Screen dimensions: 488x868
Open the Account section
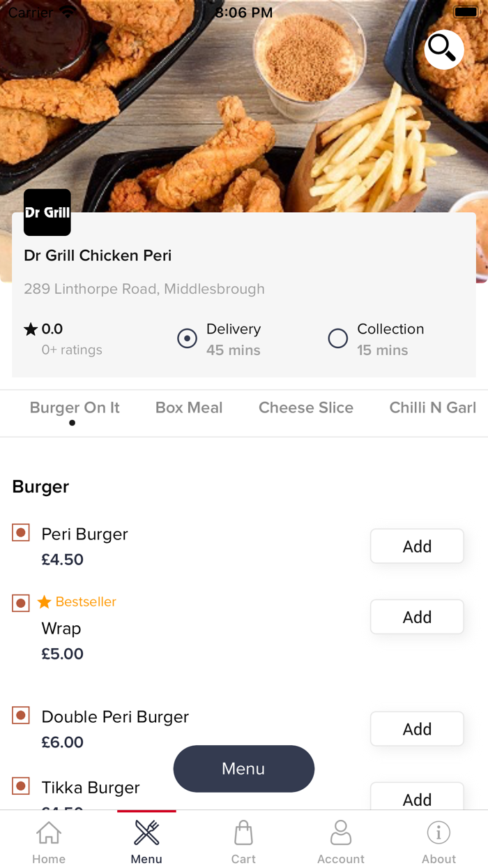(x=341, y=839)
